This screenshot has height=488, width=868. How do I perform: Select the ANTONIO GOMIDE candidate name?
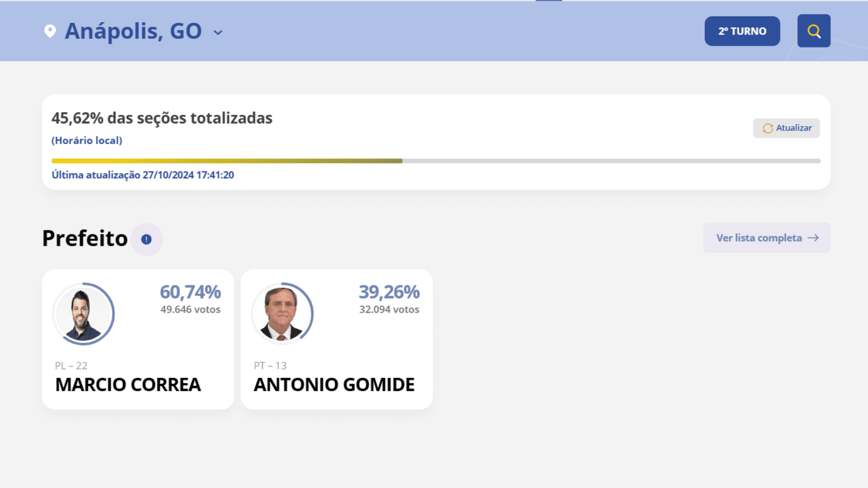(334, 385)
